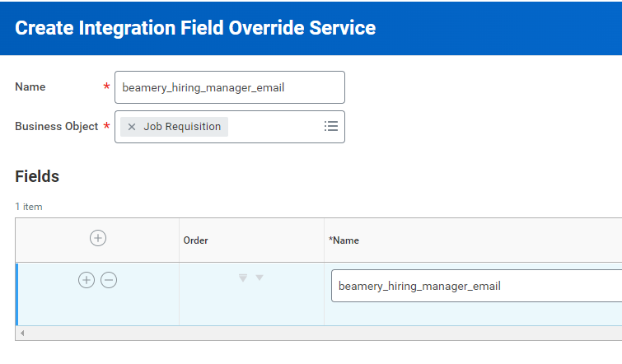Image resolution: width=622 pixels, height=364 pixels.
Task: Remove Job Requisition chip using its X
Action: point(132,127)
